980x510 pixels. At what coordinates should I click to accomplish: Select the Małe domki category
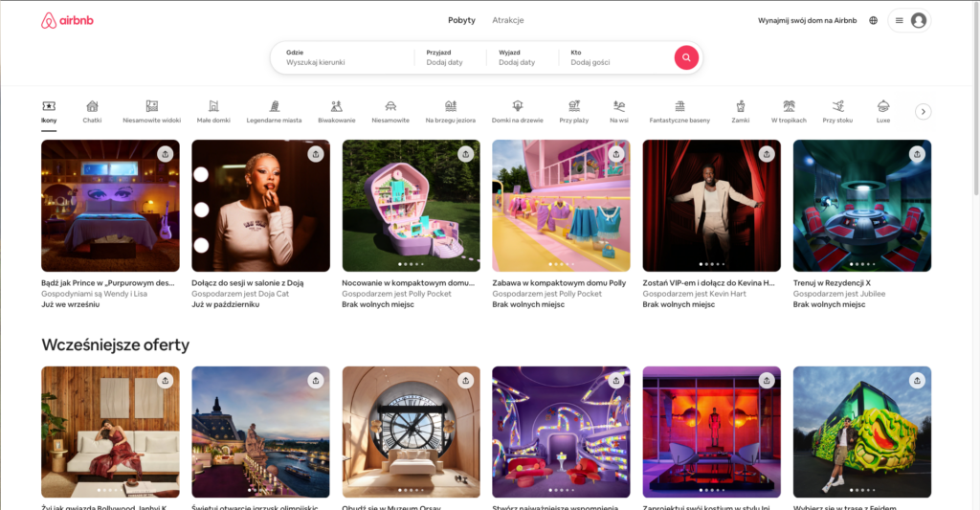point(213,111)
